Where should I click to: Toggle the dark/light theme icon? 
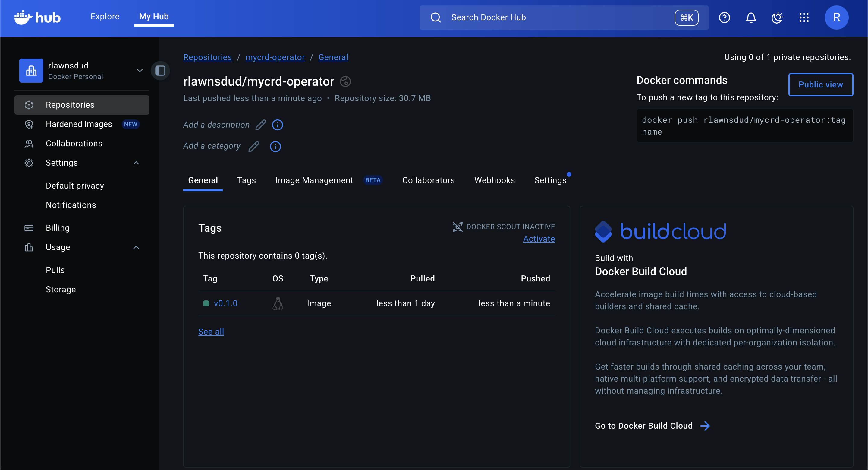[x=777, y=17]
